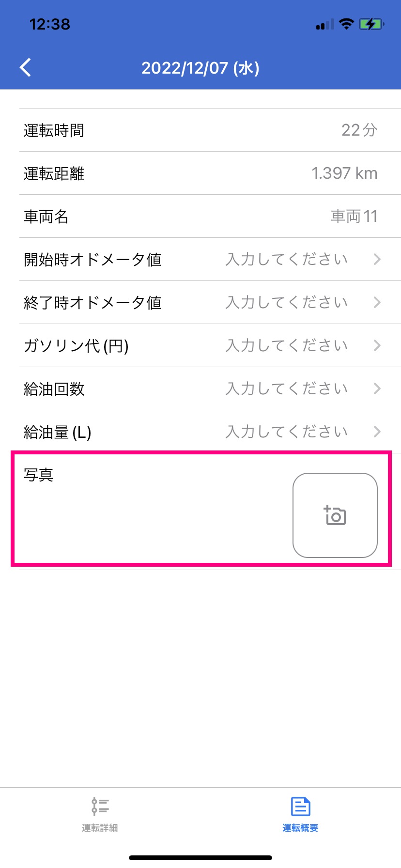The image size is (401, 868).
Task: Open 給油量 (L) chevron arrow
Action: 377,432
